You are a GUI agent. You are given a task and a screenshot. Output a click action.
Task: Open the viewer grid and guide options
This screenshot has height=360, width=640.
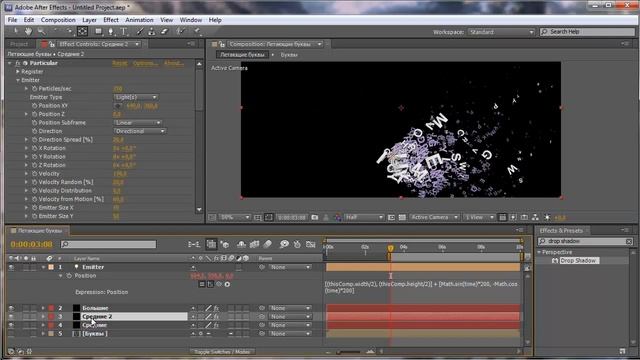point(258,218)
